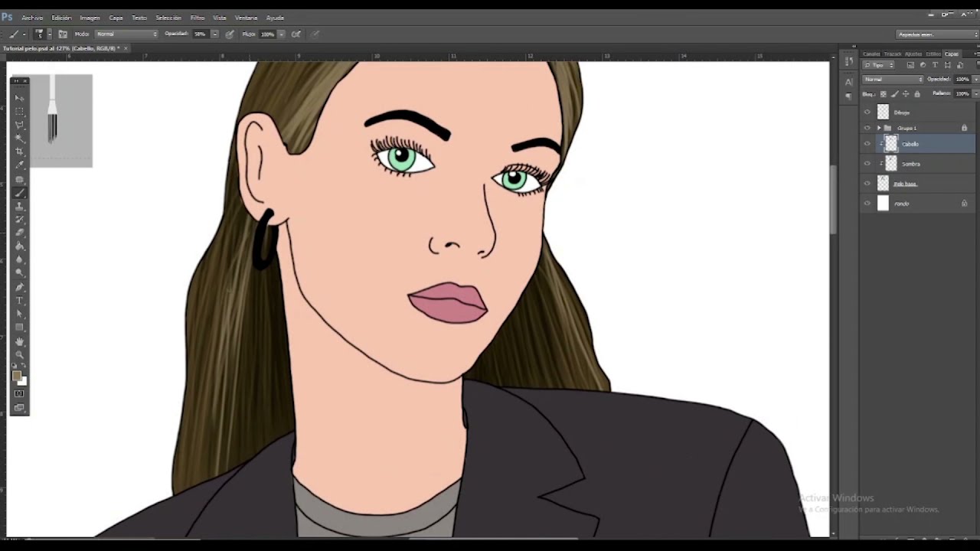Select the Blur tool

(x=20, y=258)
